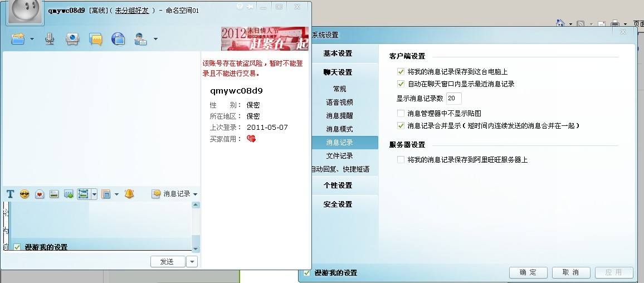Screen dimensions: 644x283
Task: Click the message history chat icon
Action: 155,194
